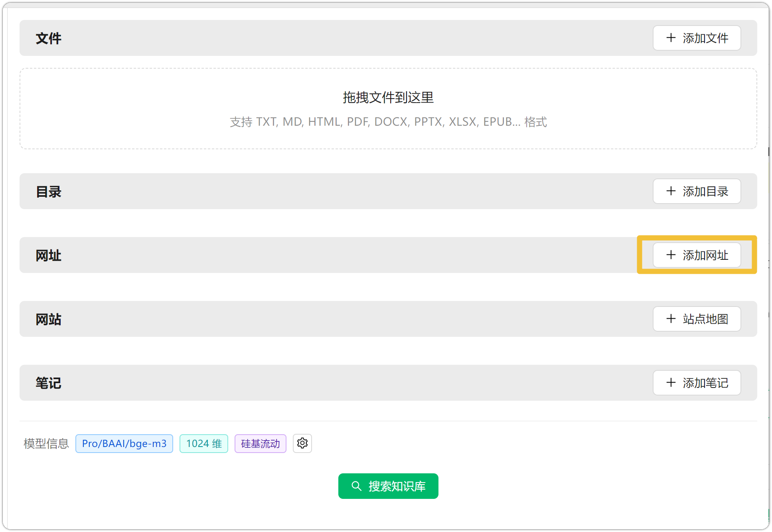Click the Pro/BAAI/bge-m3 model tag

coord(124,443)
